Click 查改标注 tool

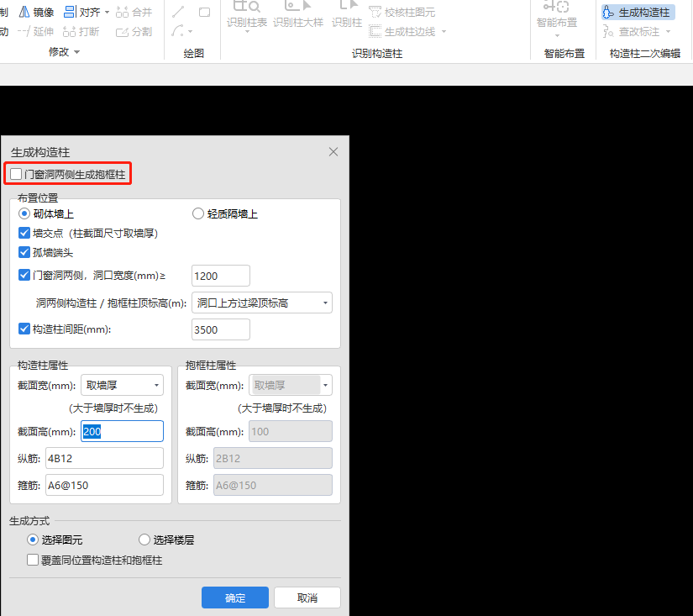pyautogui.click(x=632, y=31)
